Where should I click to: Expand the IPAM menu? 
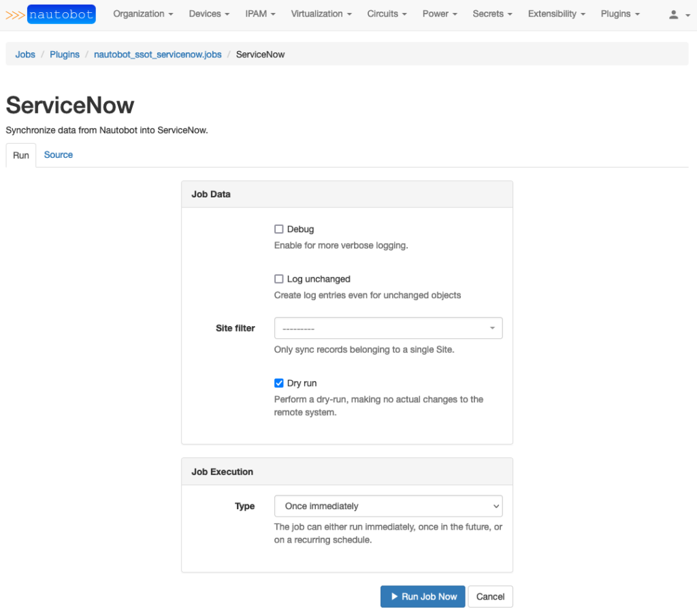(x=260, y=14)
